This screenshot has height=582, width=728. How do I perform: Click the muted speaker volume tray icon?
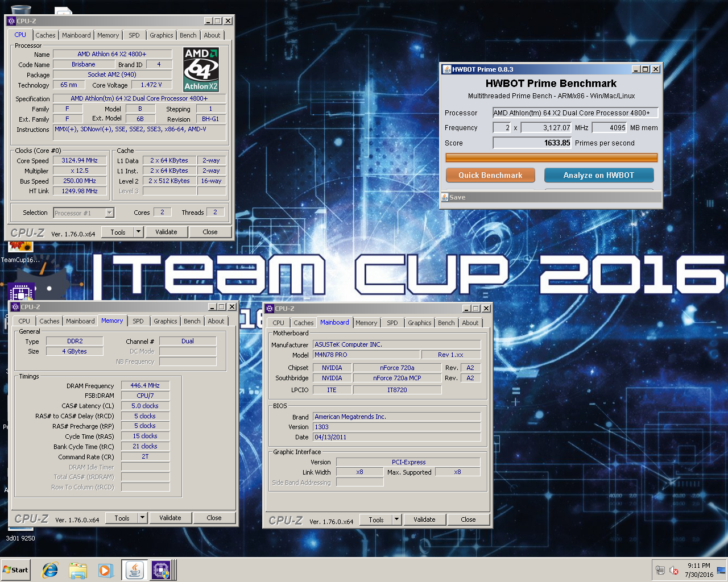pos(674,570)
